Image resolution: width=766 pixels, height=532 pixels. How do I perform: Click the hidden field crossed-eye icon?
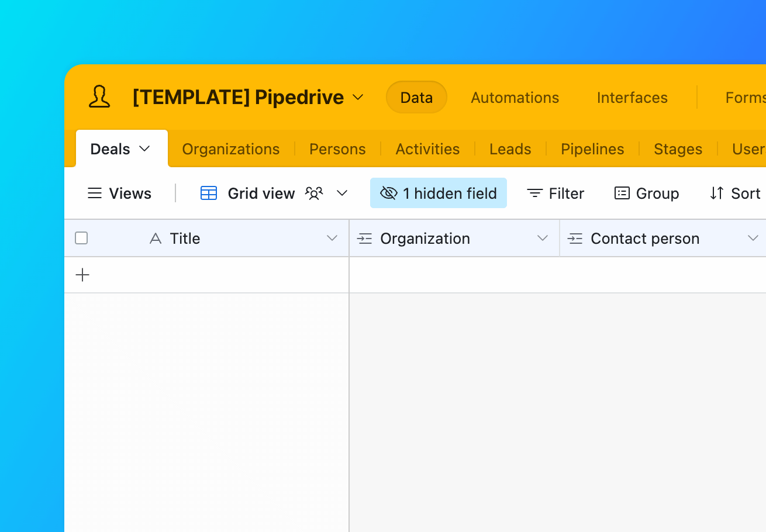(x=389, y=194)
